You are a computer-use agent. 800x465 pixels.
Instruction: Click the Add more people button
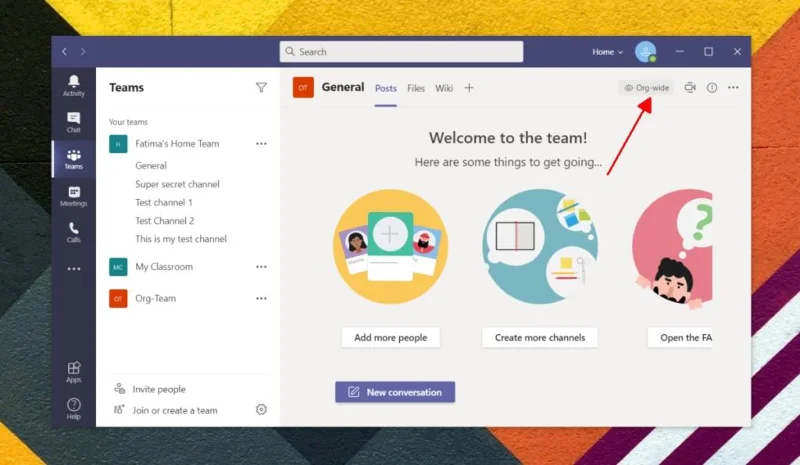(390, 337)
